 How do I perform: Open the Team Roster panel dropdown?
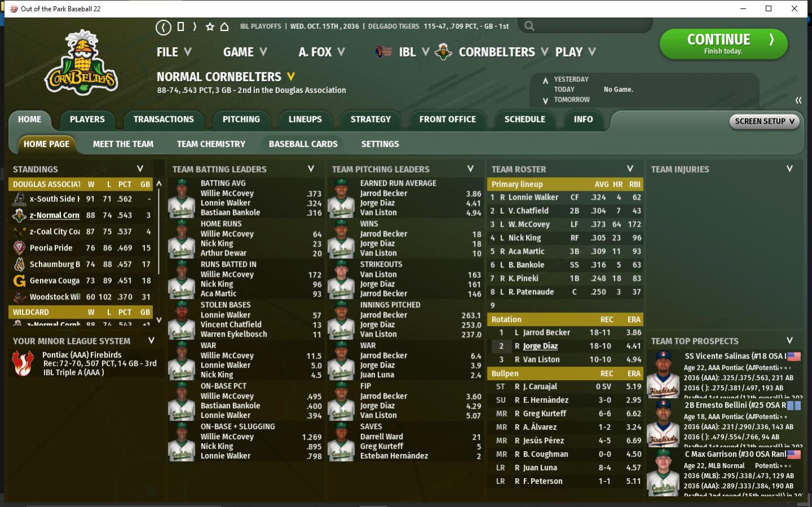click(x=630, y=169)
